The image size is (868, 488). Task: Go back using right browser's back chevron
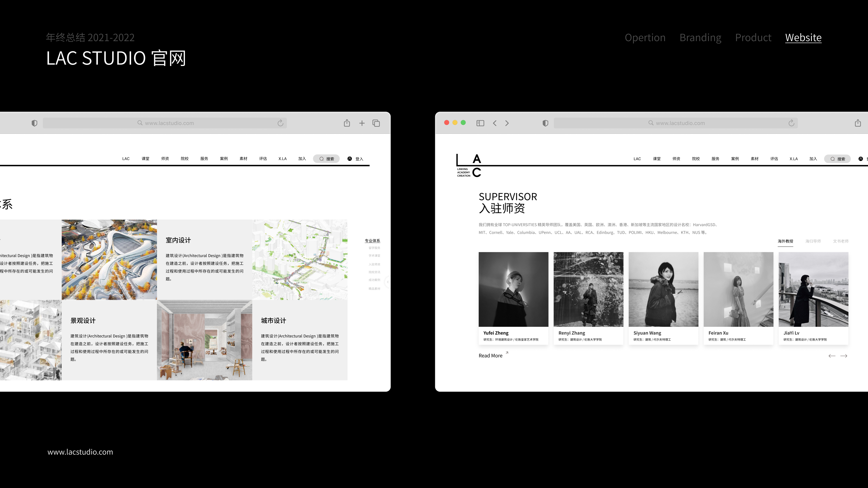click(495, 123)
